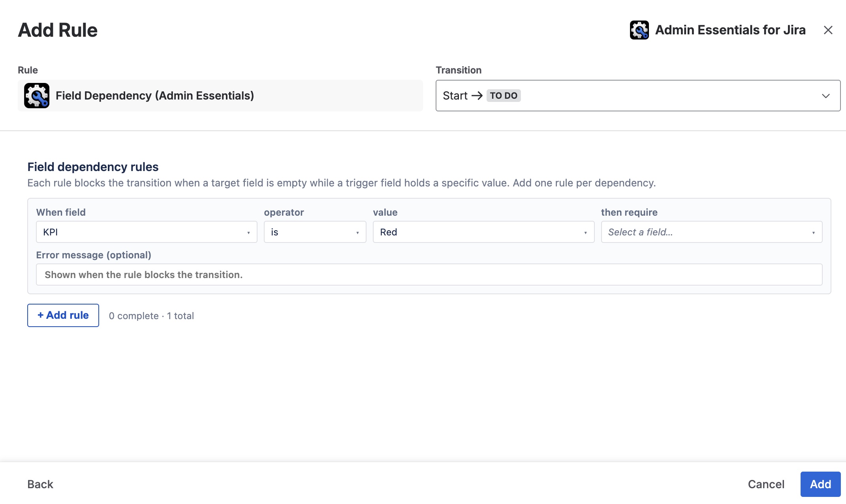The height and width of the screenshot is (504, 846).
Task: Open the operator 'is' dropdown
Action: click(315, 232)
